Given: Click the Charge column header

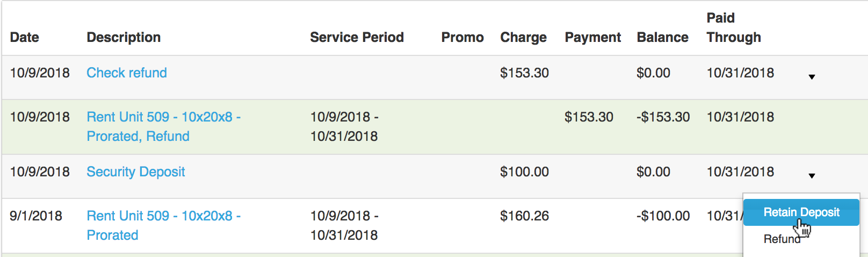Looking at the screenshot, I should pyautogui.click(x=523, y=37).
